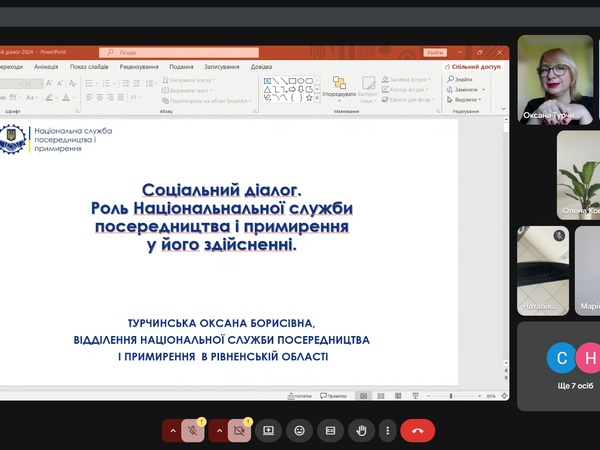Click the red leave call button

tap(417, 430)
